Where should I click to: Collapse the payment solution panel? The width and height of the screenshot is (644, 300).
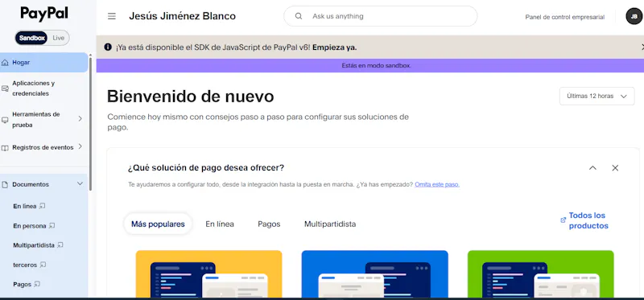click(x=592, y=168)
